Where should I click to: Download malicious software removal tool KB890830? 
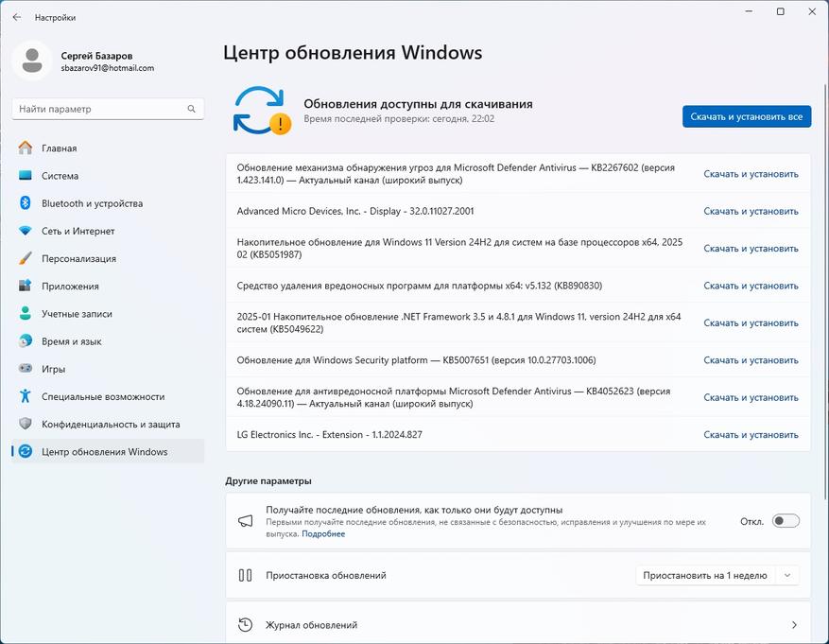point(751,286)
